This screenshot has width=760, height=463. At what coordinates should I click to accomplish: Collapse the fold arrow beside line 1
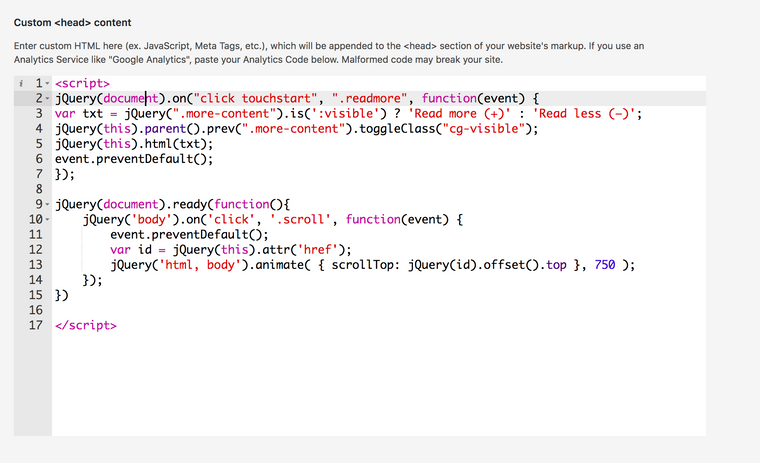pyautogui.click(x=47, y=83)
